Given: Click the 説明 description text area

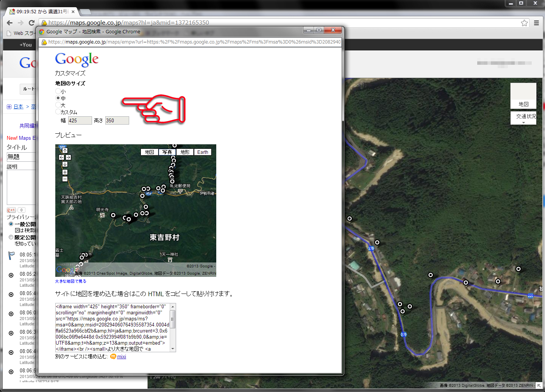Looking at the screenshot, I should [22, 187].
